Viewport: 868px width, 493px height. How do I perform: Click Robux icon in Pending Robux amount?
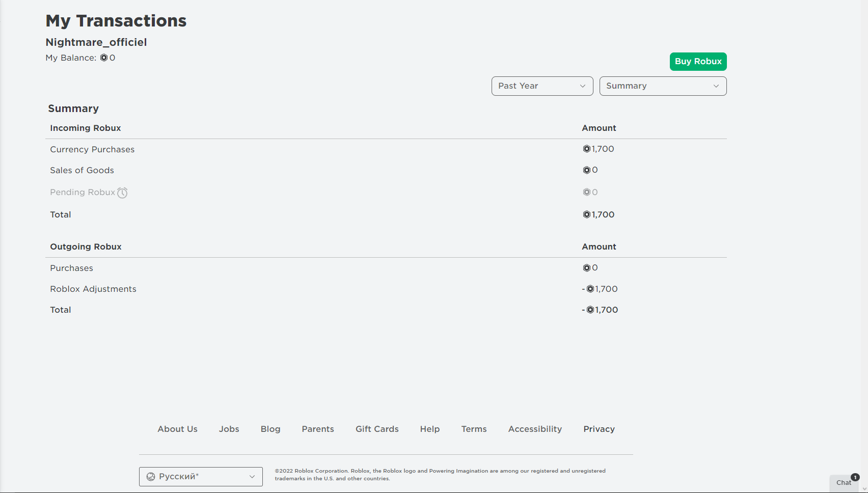586,193
